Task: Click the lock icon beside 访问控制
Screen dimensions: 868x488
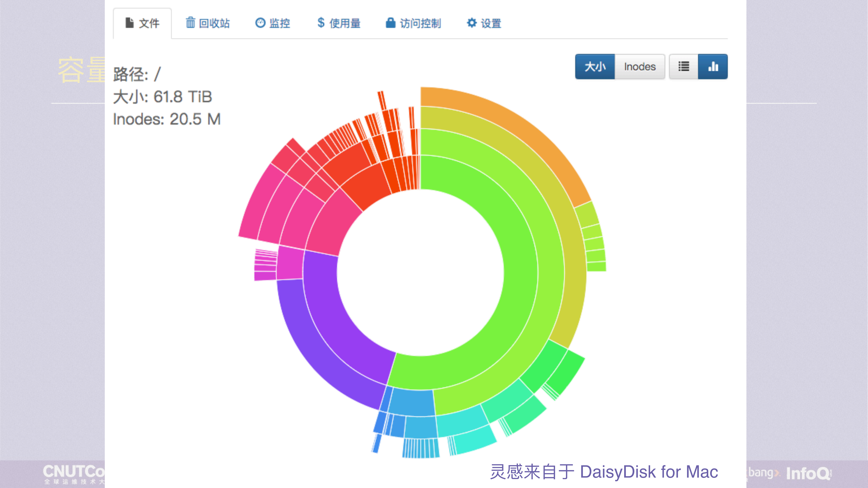Action: pos(390,23)
